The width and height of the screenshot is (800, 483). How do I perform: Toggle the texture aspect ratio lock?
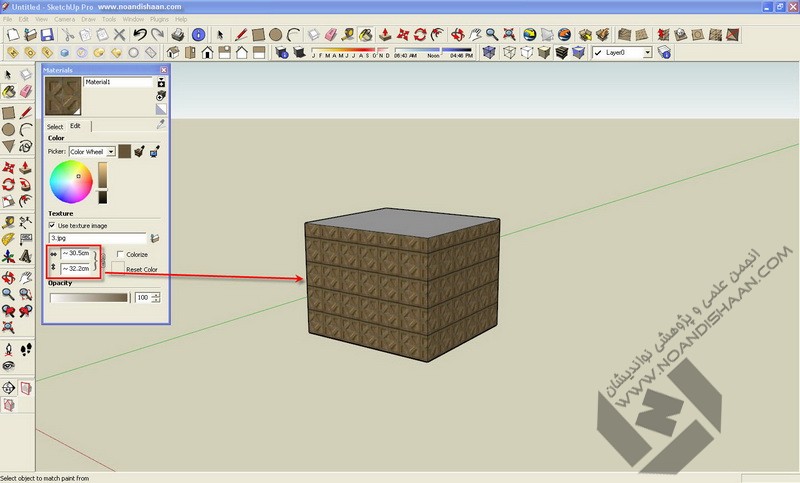[102, 262]
